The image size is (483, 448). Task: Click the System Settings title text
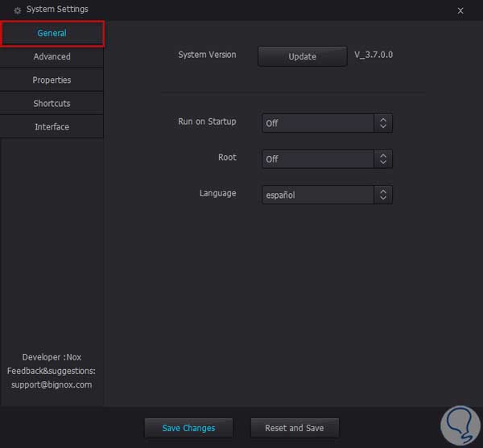tap(57, 9)
